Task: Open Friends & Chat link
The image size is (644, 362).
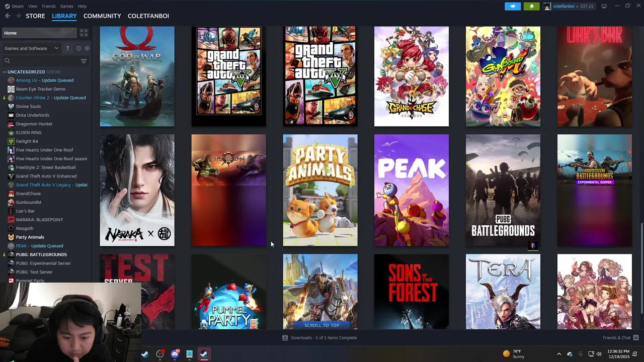Action: pos(617,338)
